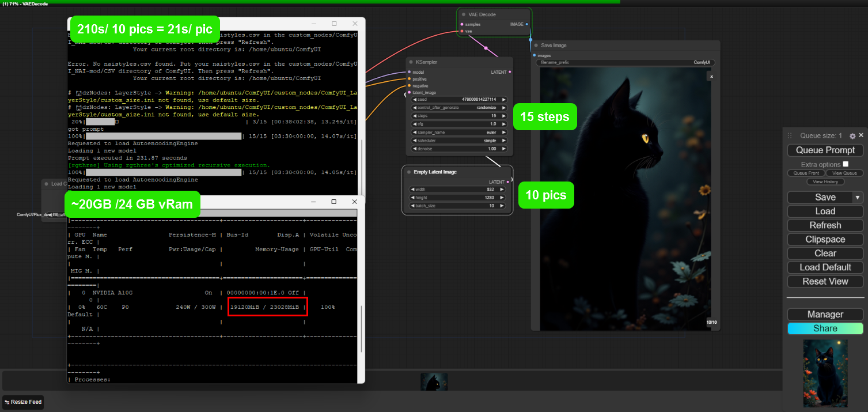Open the Save dropdown arrow
The image size is (868, 412).
coord(857,198)
